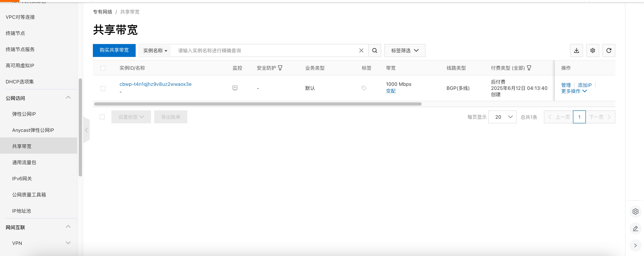Open monitoring chart icon for instance

(235, 88)
